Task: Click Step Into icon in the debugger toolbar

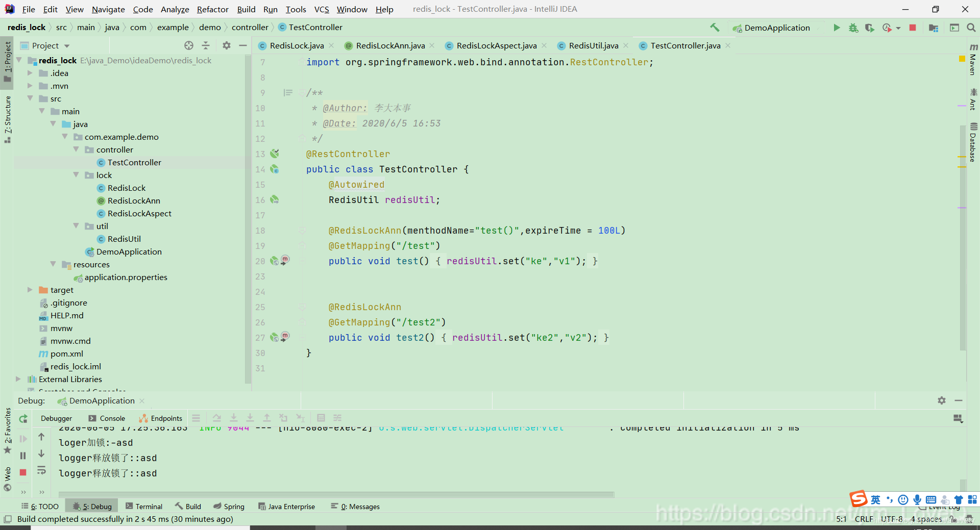Action: click(234, 418)
